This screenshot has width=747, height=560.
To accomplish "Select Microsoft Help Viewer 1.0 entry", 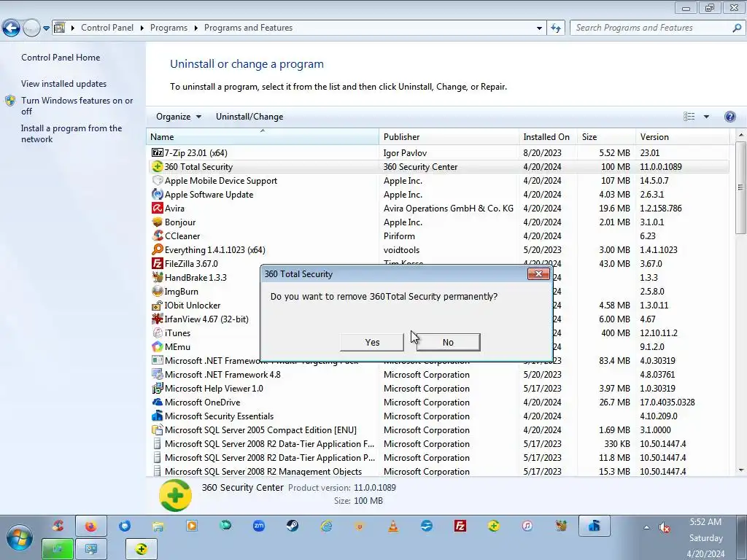I will point(214,389).
